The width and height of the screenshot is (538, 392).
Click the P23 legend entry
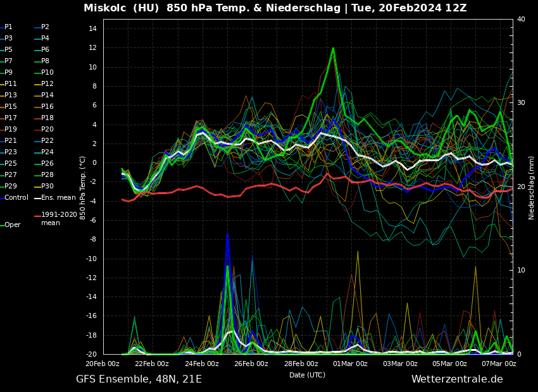point(10,152)
